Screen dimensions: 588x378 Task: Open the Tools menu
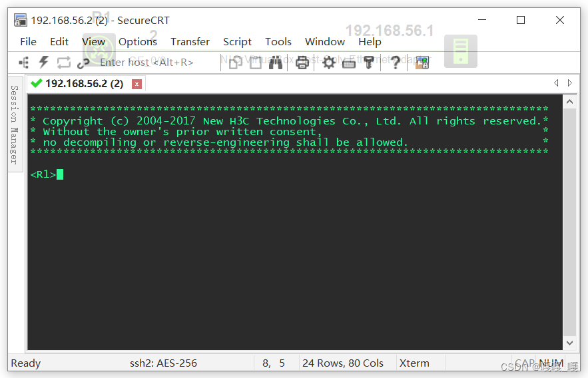coord(278,41)
